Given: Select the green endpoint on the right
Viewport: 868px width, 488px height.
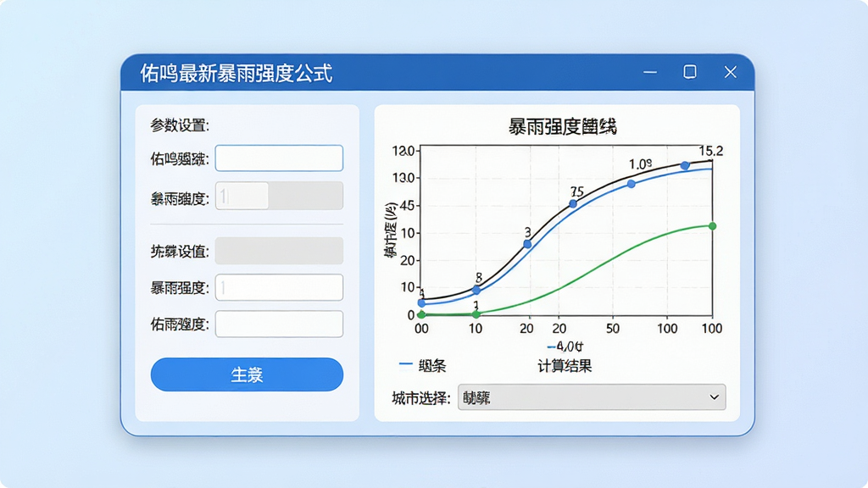Looking at the screenshot, I should coord(712,225).
